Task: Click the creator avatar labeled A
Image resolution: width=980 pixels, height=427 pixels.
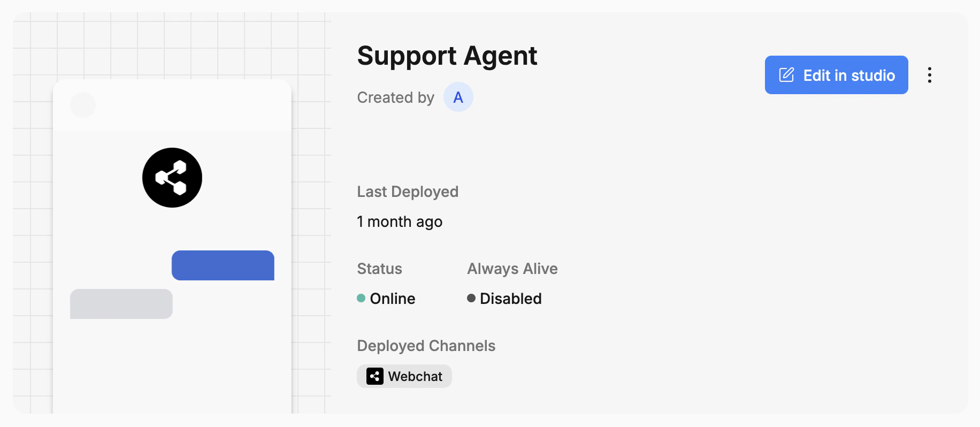Action: tap(458, 97)
